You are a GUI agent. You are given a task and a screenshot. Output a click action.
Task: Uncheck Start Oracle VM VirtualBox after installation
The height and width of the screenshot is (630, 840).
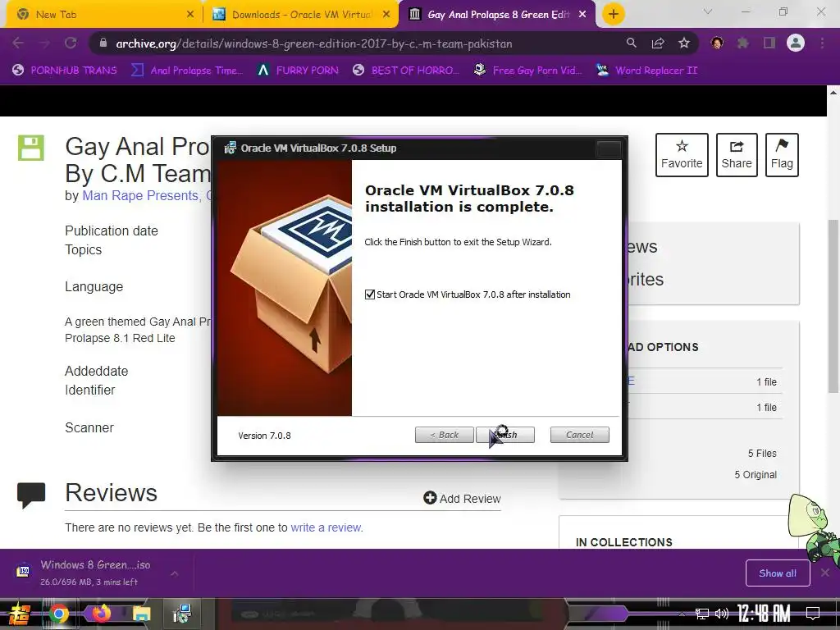coord(370,294)
